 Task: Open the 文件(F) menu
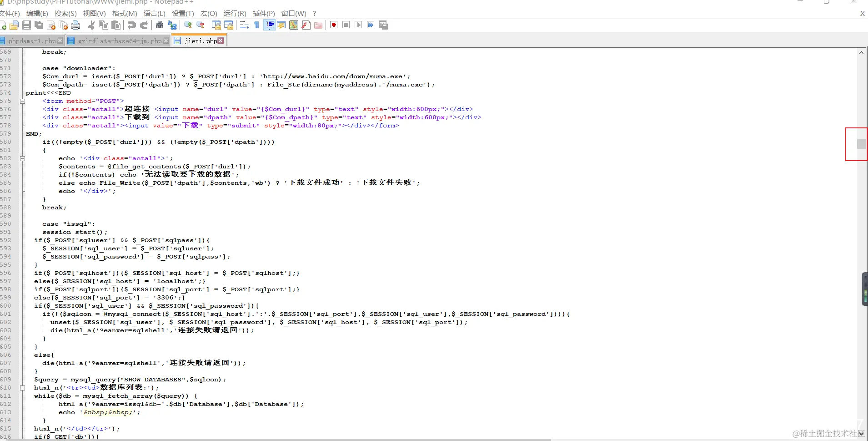(x=10, y=14)
